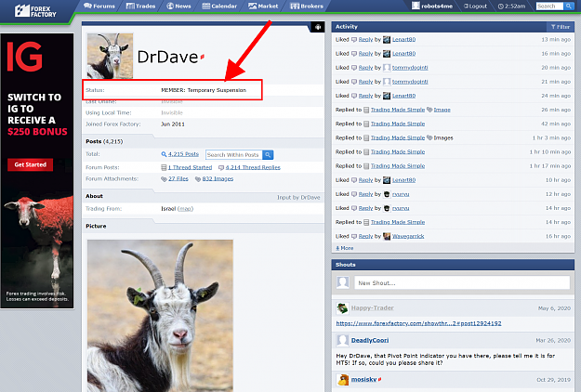Open Wavegarrick profile link
This screenshot has height=392, width=581.
click(x=408, y=236)
